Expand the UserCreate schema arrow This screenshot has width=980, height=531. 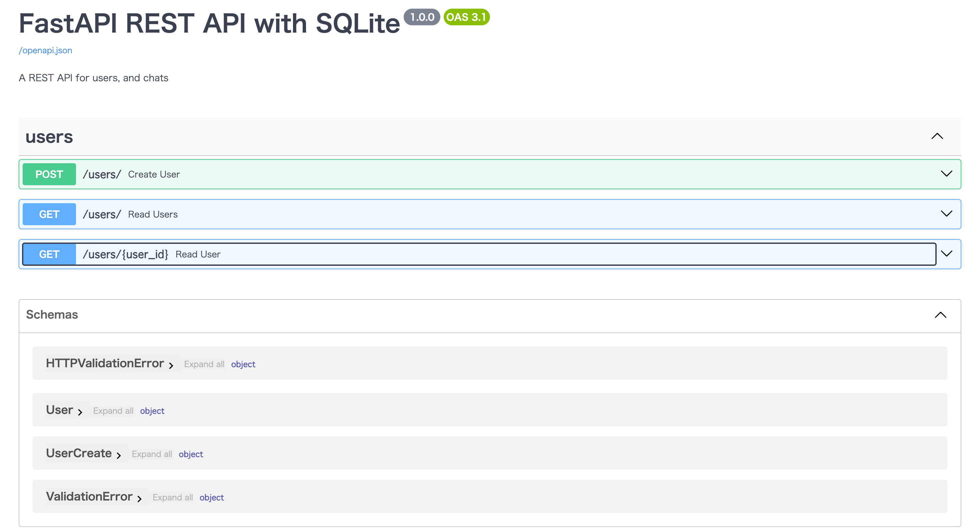[x=119, y=455]
